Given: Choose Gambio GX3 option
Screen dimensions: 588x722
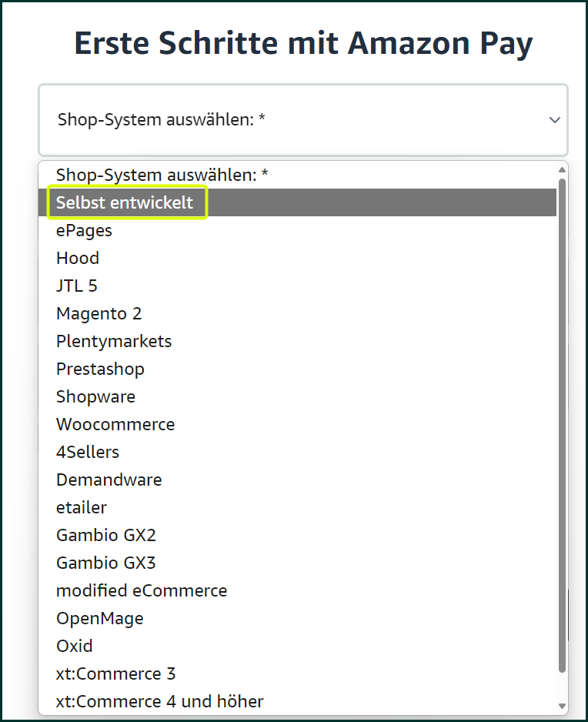Looking at the screenshot, I should point(297,563).
